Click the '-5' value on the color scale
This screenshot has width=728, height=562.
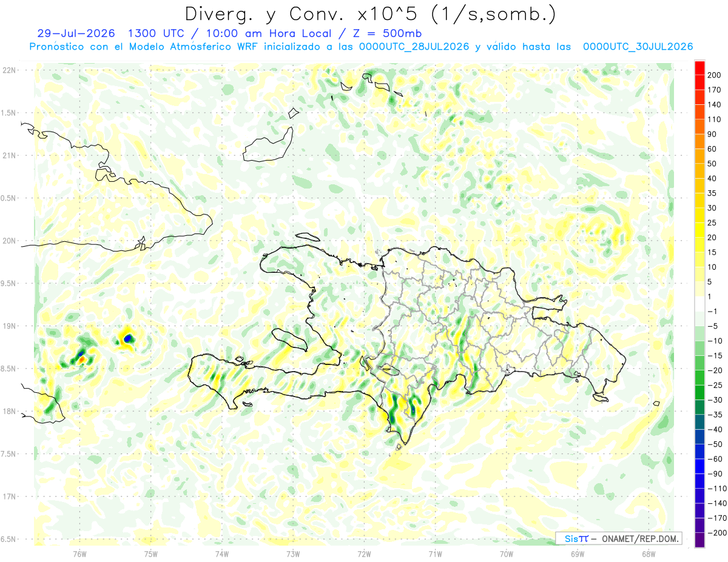[713, 326]
